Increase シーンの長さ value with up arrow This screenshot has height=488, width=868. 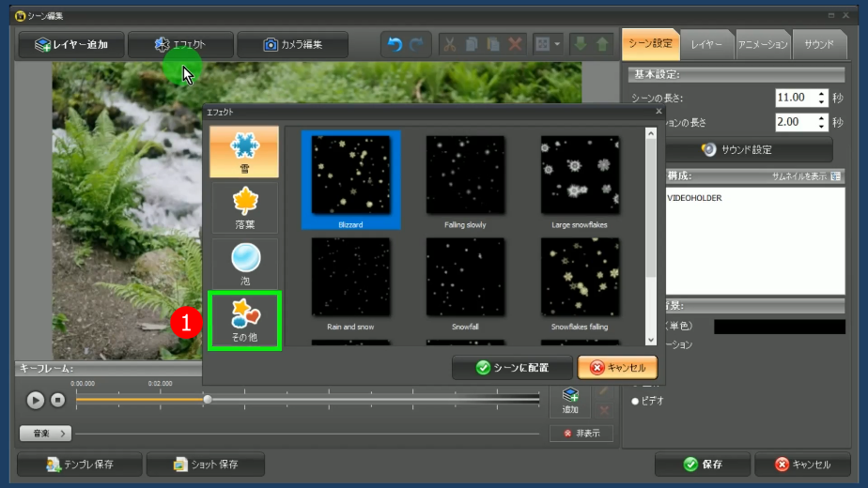[822, 93]
